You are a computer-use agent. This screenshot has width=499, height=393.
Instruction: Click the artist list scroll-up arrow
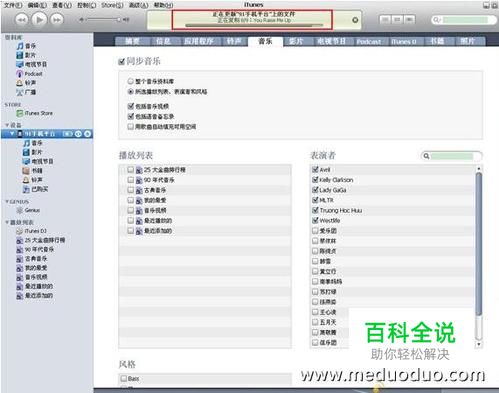coord(479,169)
